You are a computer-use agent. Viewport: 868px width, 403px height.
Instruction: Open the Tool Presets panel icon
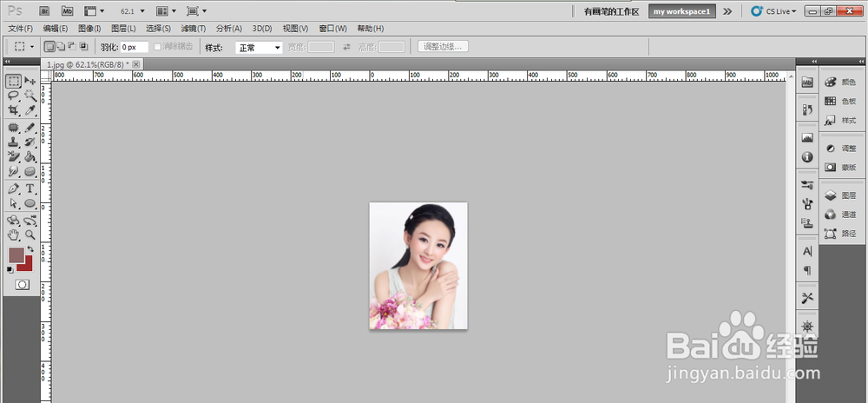(807, 299)
